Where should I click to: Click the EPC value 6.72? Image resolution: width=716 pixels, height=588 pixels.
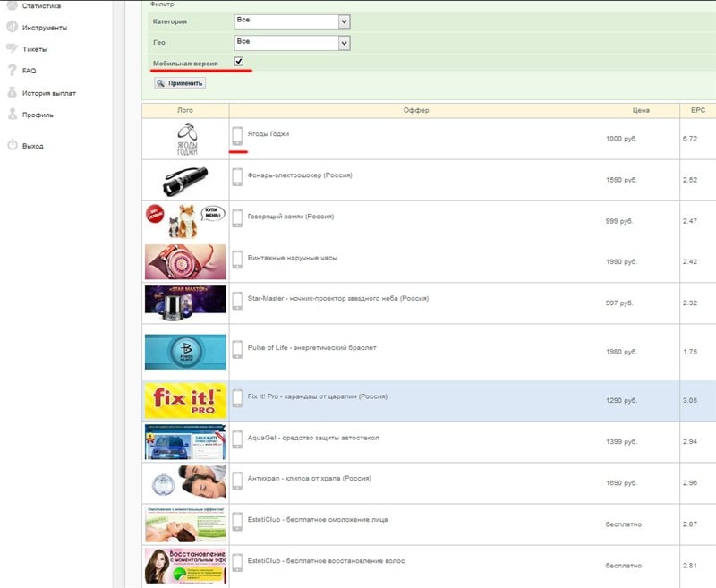[690, 139]
